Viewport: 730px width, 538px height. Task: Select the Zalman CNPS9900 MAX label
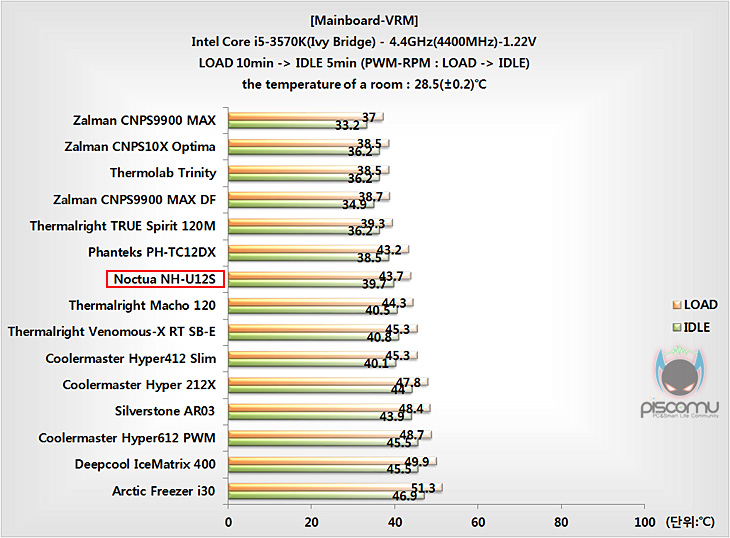[144, 121]
